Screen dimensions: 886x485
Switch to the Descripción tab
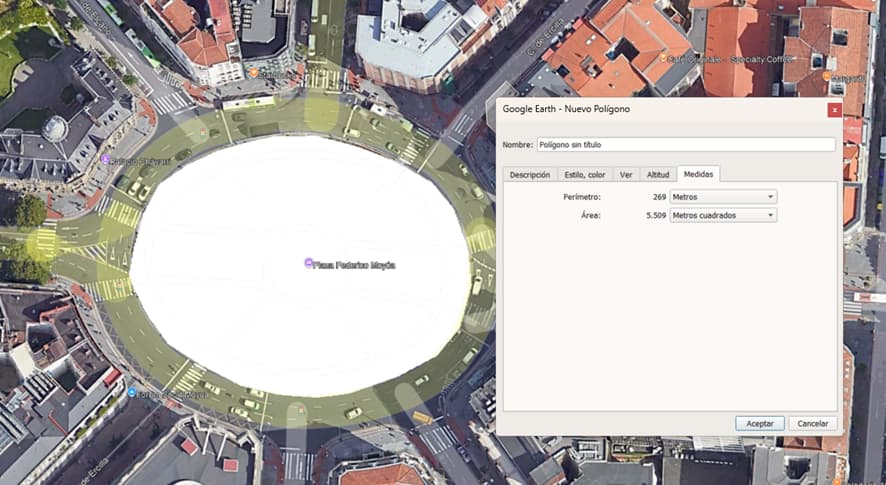(529, 174)
